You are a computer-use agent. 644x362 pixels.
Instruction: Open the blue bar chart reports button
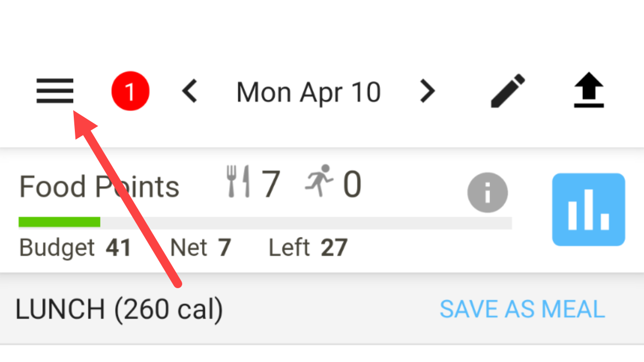(x=588, y=209)
